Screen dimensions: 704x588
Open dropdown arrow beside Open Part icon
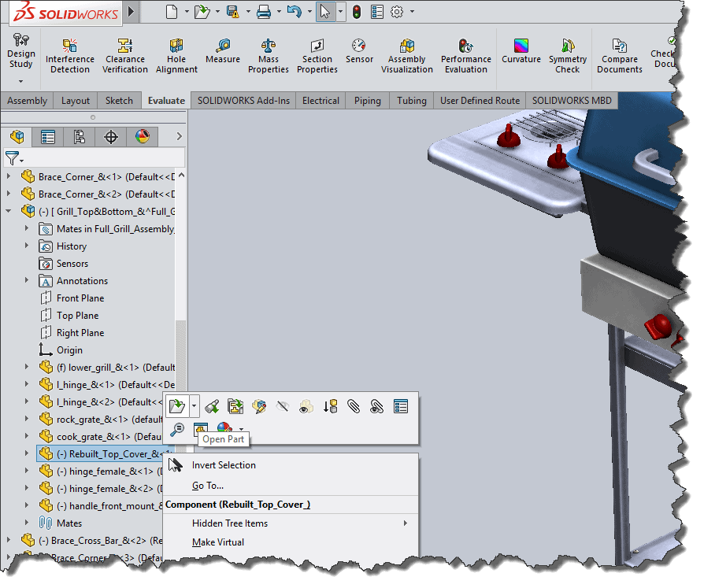pos(194,407)
